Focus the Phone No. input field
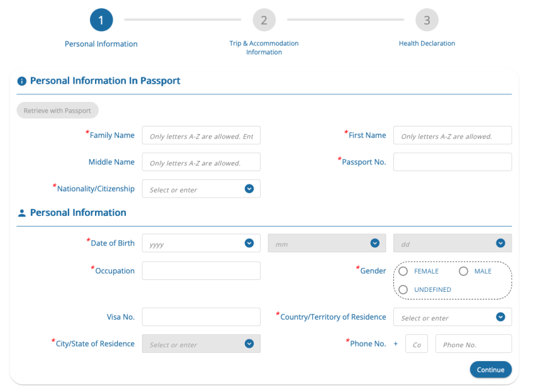This screenshot has height=392, width=535. coord(473,344)
